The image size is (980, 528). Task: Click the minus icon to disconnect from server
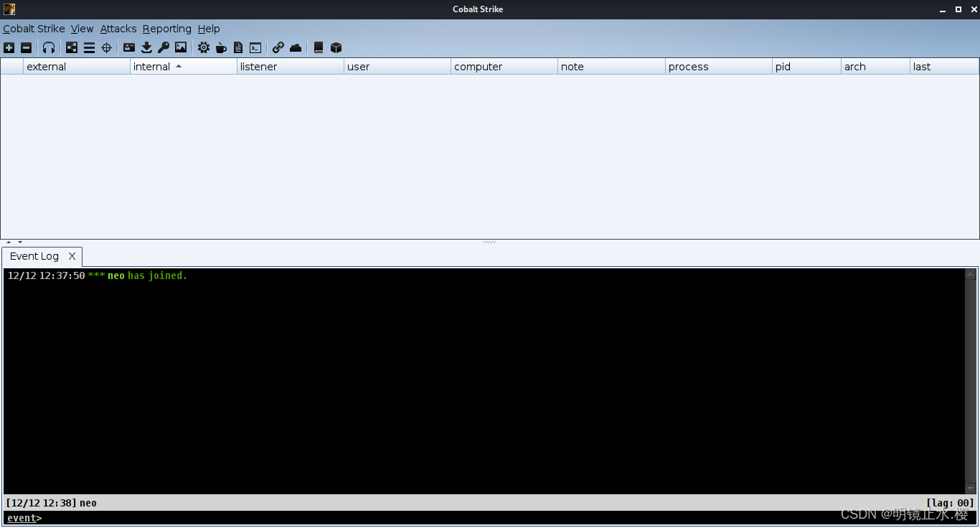click(26, 48)
